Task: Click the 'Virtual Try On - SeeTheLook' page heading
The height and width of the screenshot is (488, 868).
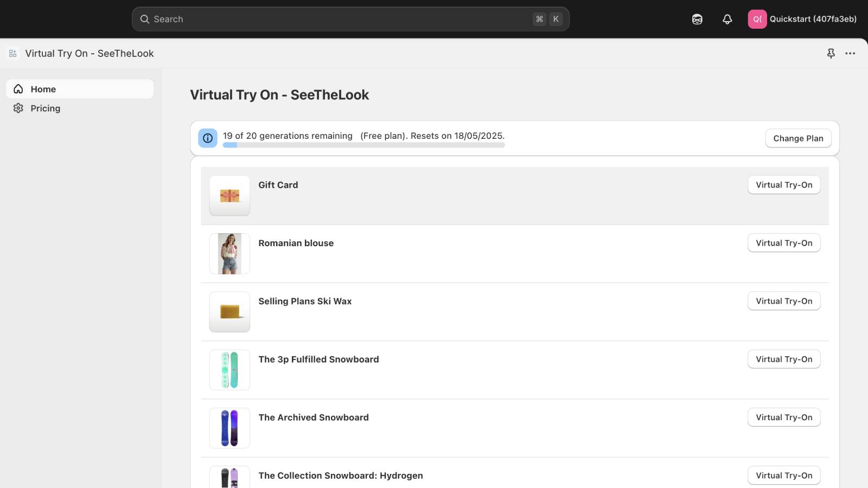Action: (x=279, y=95)
